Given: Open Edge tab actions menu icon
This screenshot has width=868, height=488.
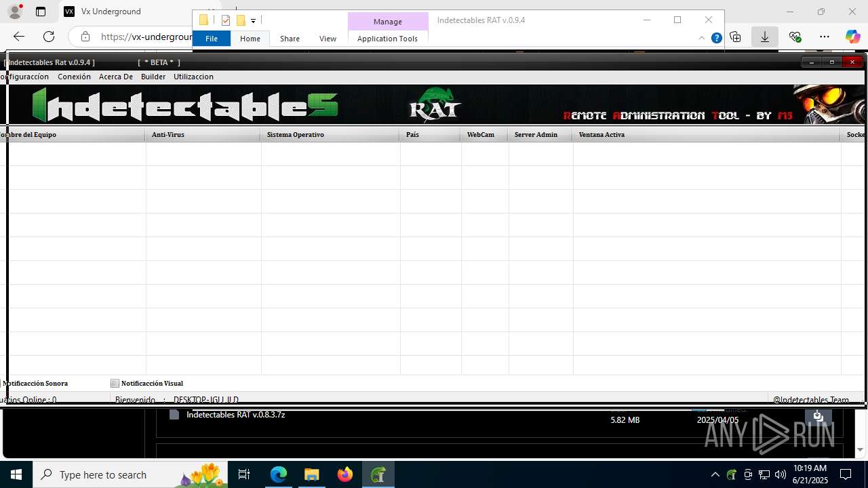Looking at the screenshot, I should [x=41, y=12].
